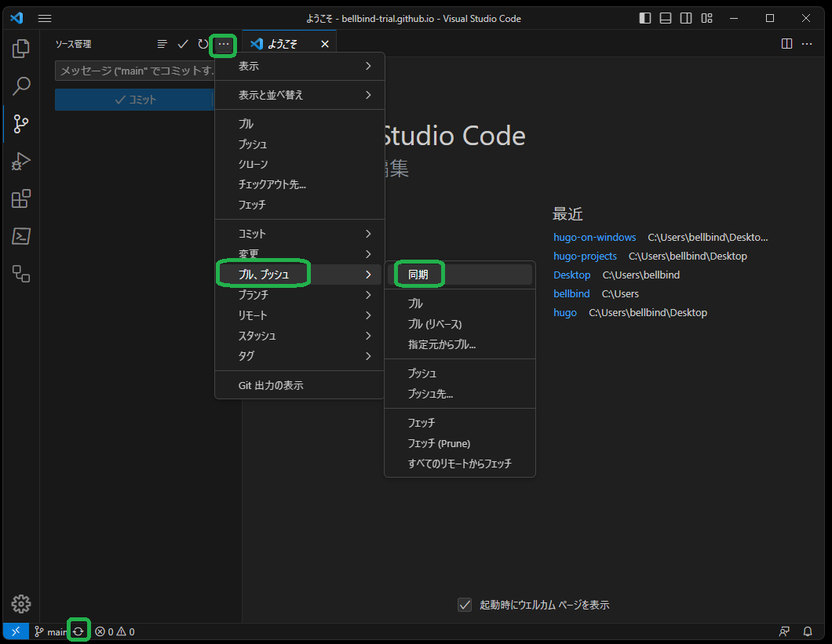832x644 pixels.
Task: Click the refresh icon in ソース管理 header
Action: (x=203, y=44)
